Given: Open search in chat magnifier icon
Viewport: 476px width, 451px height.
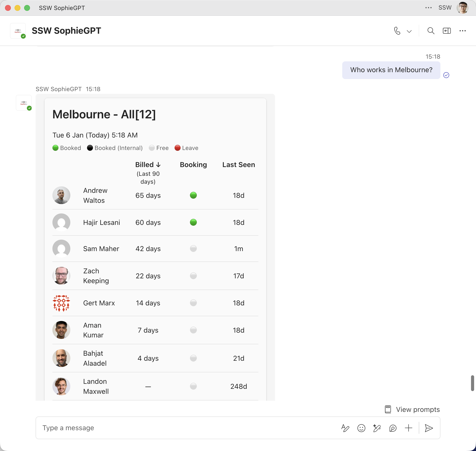Looking at the screenshot, I should click(x=431, y=31).
